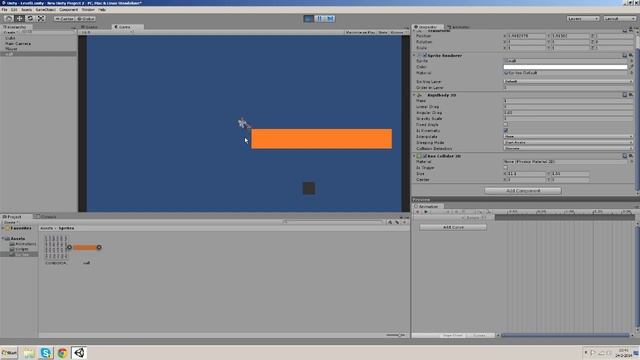
Task: Switch to the Inspector tab
Action: pos(427,27)
